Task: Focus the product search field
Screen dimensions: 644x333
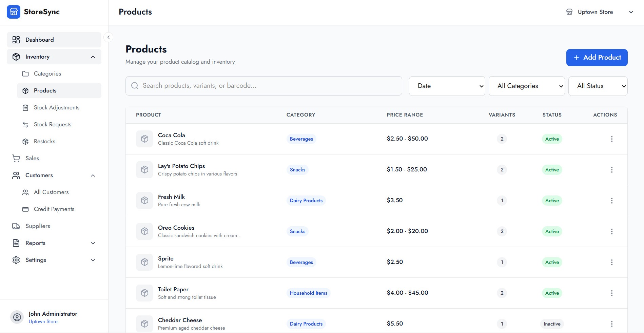Action: tap(264, 86)
